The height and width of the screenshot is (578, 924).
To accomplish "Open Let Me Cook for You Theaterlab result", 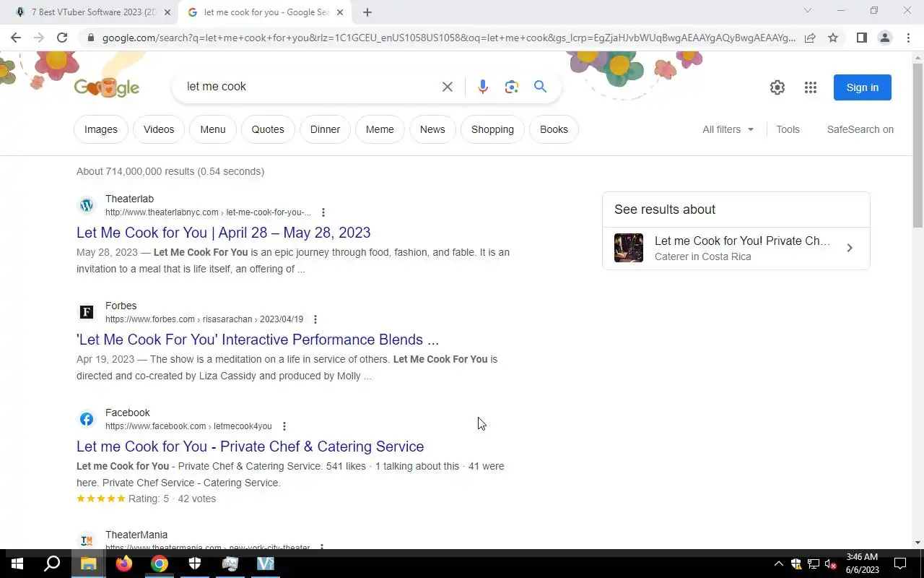I will click(x=224, y=233).
